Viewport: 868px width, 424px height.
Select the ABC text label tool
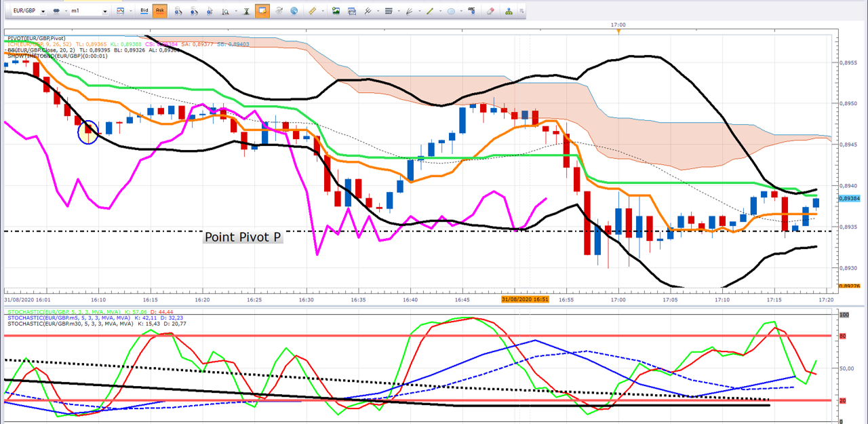point(472,11)
